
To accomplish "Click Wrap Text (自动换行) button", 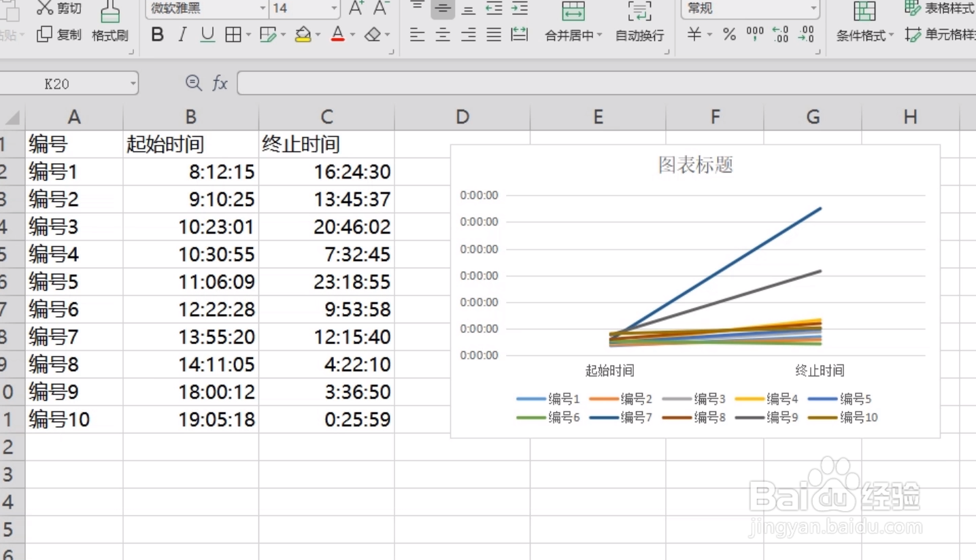I will 639,23.
